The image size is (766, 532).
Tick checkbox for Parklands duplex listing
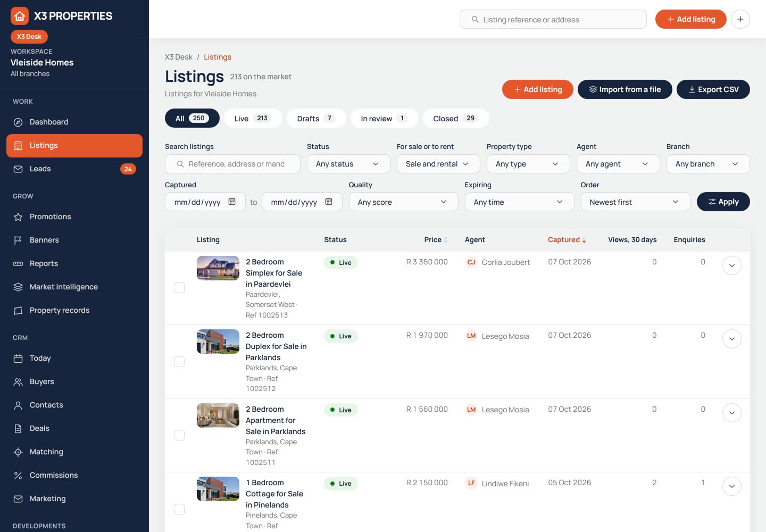[x=179, y=362]
